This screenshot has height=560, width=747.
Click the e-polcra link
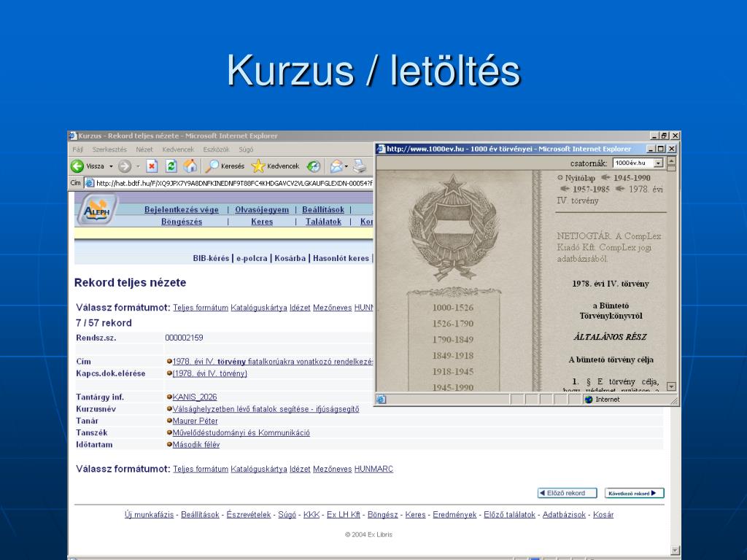[252, 259]
